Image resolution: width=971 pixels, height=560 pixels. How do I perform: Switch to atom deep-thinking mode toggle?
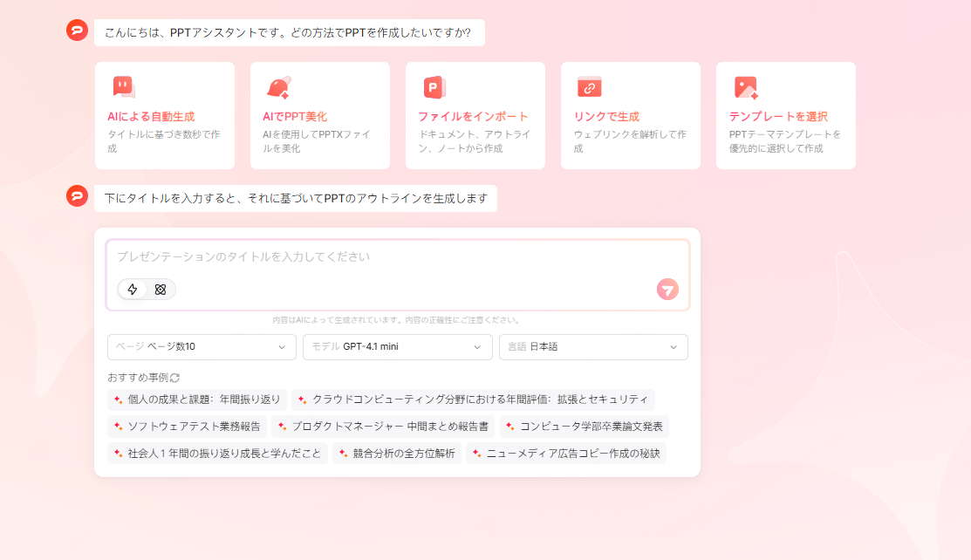point(161,290)
